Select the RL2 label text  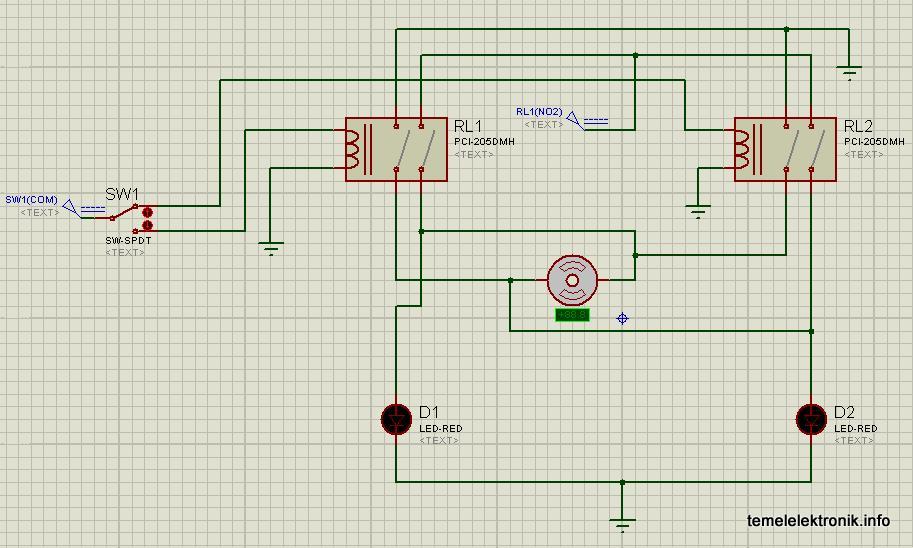coord(858,126)
